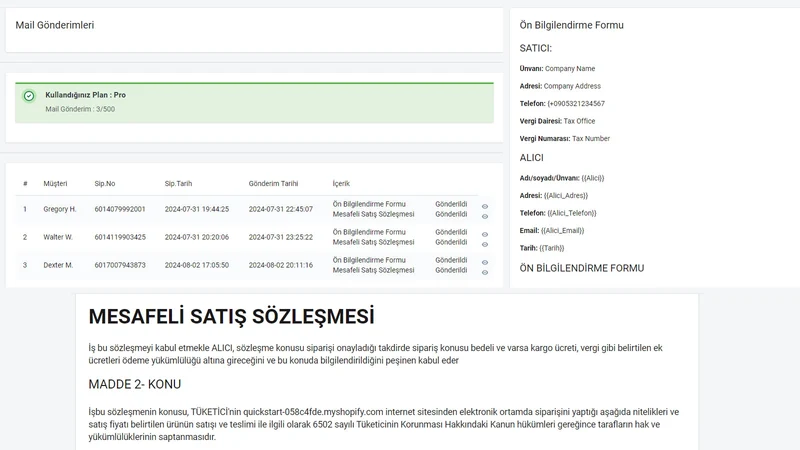Click 'Mesafeli Satış Sözleşmesi' in Dexter M.'s row
Screen dimensions: 800x450
coord(373,270)
